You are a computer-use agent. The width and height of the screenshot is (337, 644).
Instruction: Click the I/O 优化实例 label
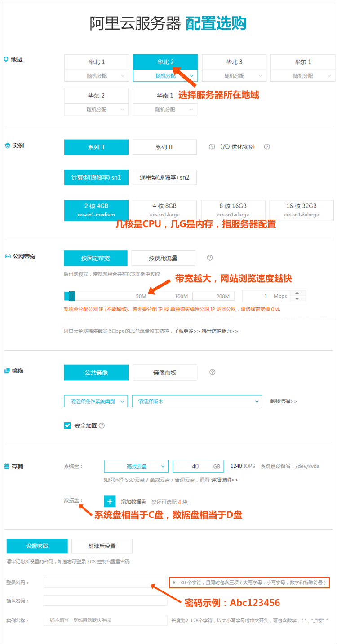coord(237,147)
